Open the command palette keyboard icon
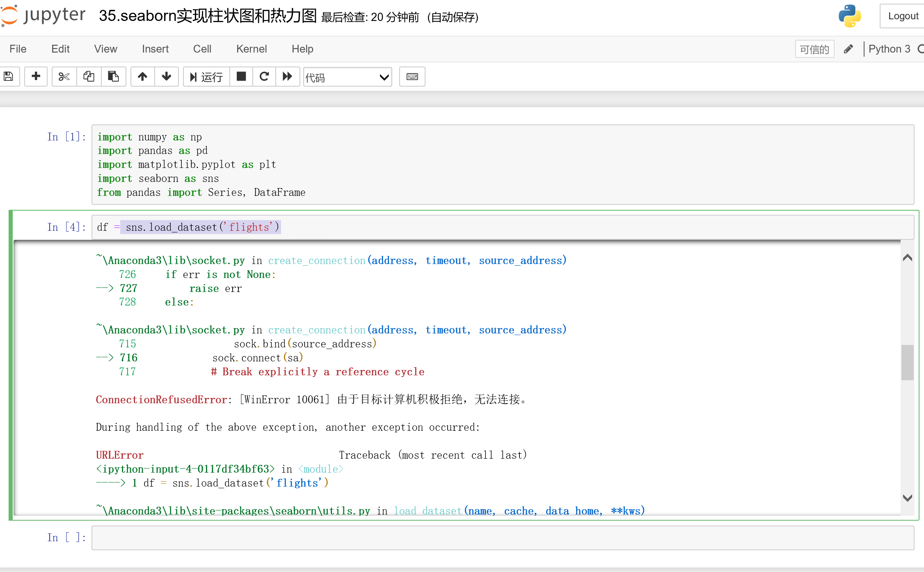Image resolution: width=924 pixels, height=572 pixels. coord(412,77)
